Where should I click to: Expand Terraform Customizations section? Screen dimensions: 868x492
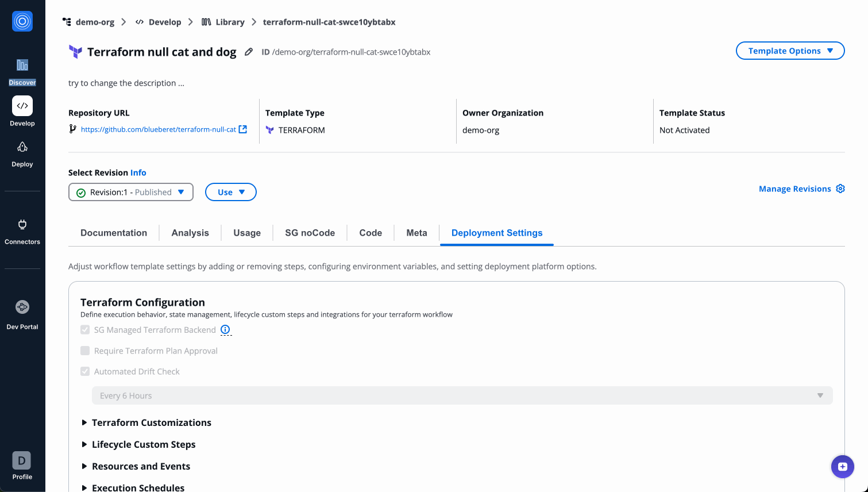146,422
